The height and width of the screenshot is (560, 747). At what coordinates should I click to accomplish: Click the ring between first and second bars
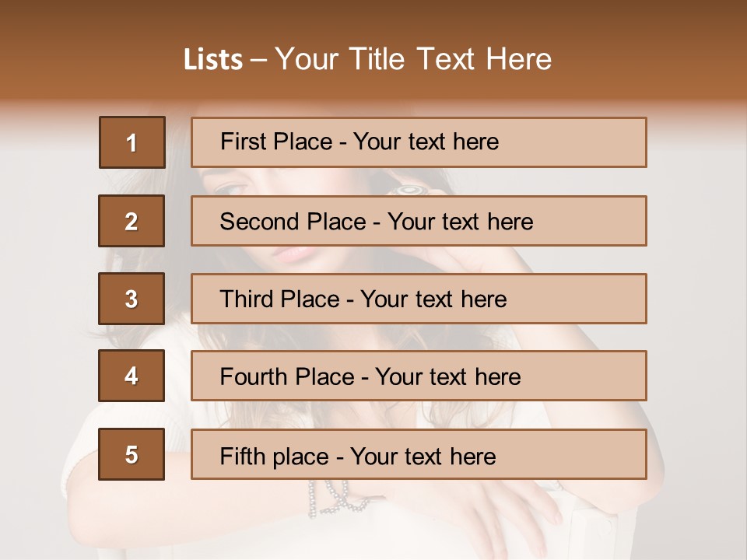tap(409, 189)
